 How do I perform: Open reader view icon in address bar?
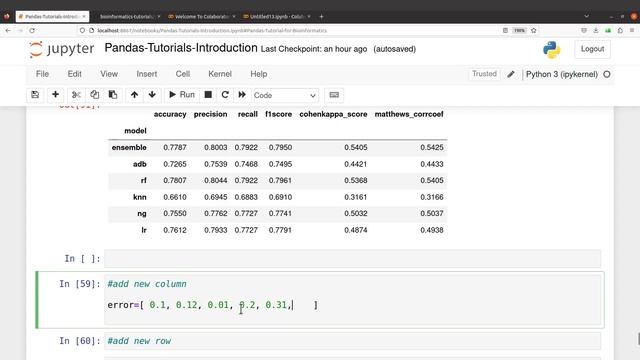pos(505,31)
